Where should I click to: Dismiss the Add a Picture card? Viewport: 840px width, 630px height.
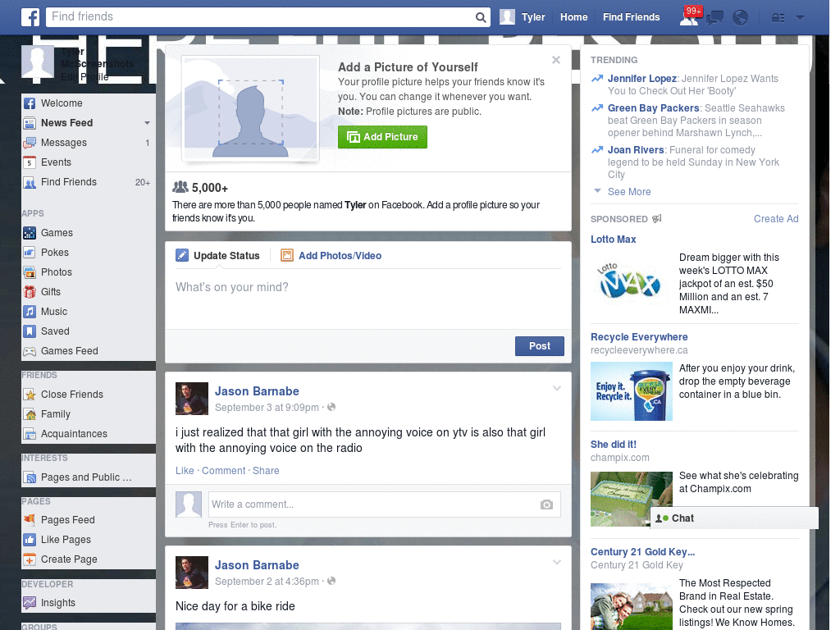(556, 60)
